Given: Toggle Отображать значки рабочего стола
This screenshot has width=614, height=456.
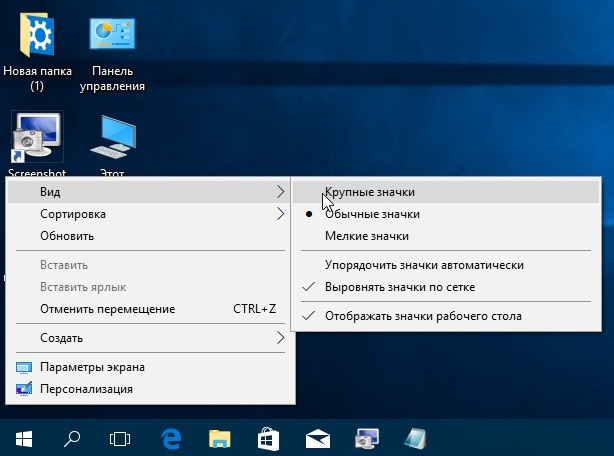Looking at the screenshot, I should click(x=446, y=316).
